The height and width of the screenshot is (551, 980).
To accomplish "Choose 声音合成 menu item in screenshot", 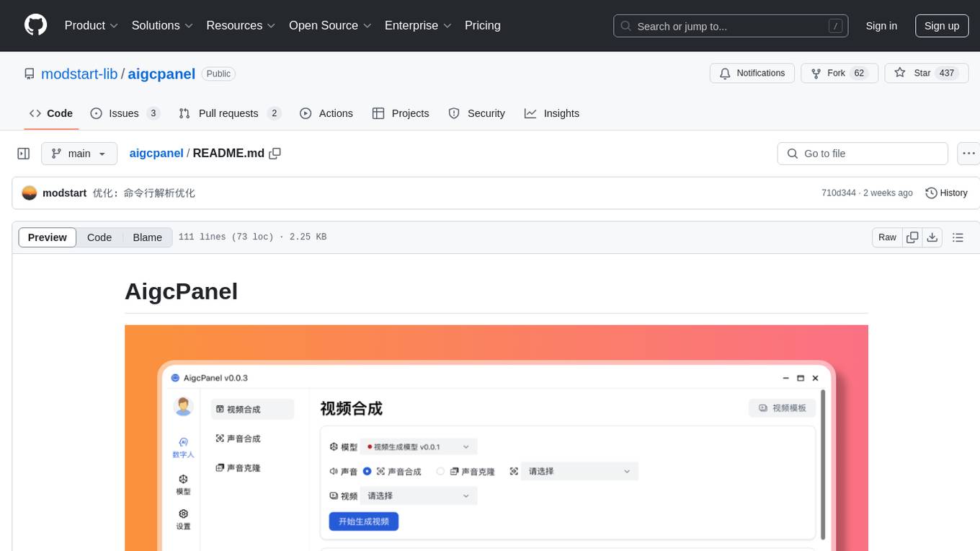I will [239, 438].
